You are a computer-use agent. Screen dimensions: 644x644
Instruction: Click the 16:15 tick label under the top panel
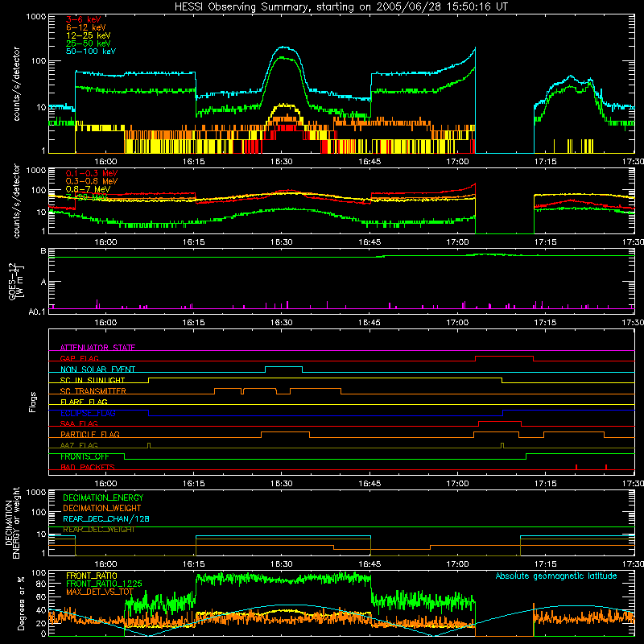pyautogui.click(x=193, y=162)
